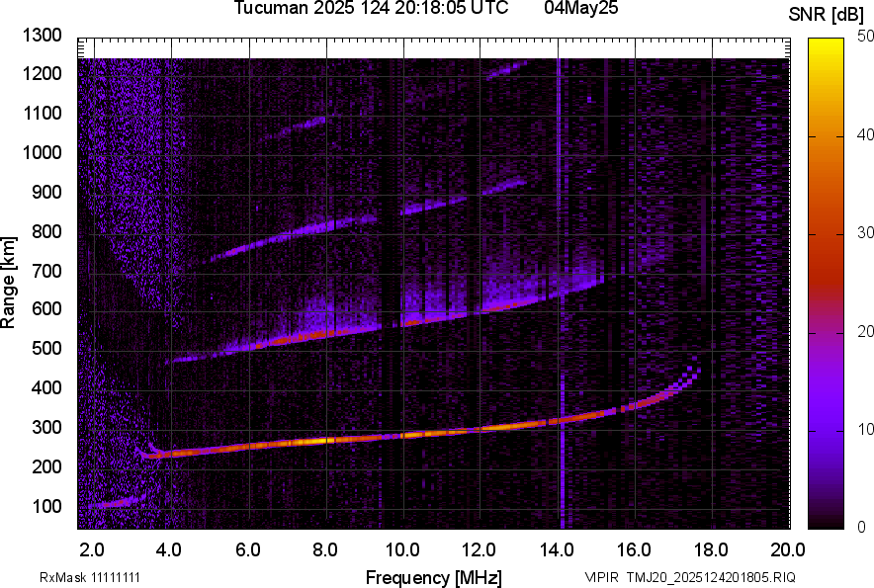The image size is (874, 588).
Task: Click the colorbar tick value 10
Action: coord(865,430)
